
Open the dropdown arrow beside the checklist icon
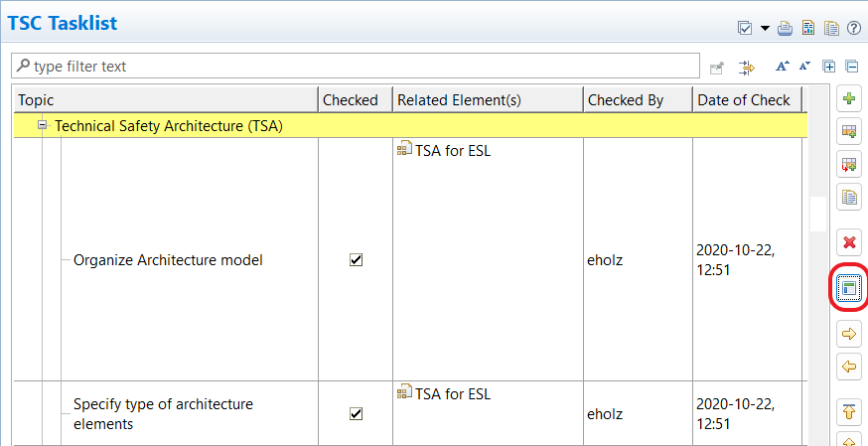pyautogui.click(x=765, y=28)
